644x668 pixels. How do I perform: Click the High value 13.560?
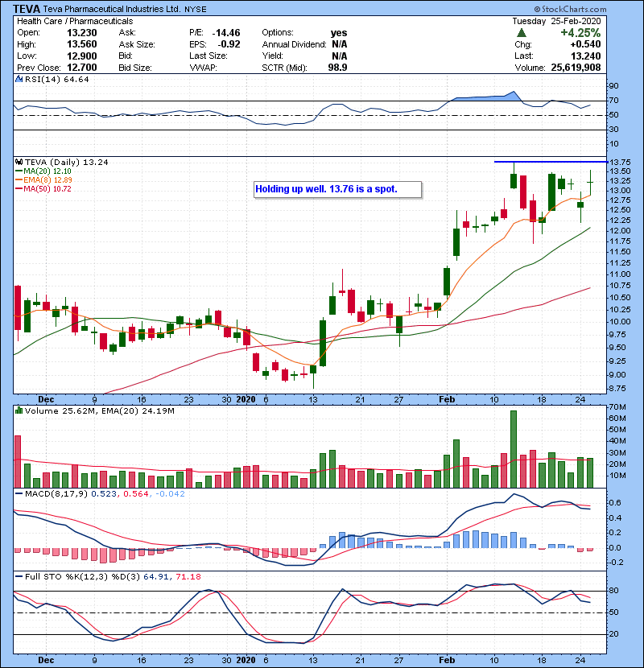coord(82,44)
